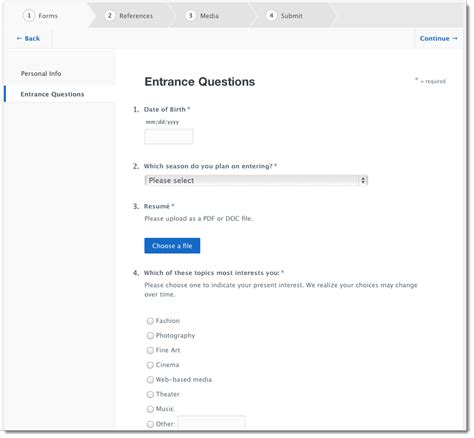The height and width of the screenshot is (438, 474).
Task: Select Web-based media radio button
Action: point(150,380)
